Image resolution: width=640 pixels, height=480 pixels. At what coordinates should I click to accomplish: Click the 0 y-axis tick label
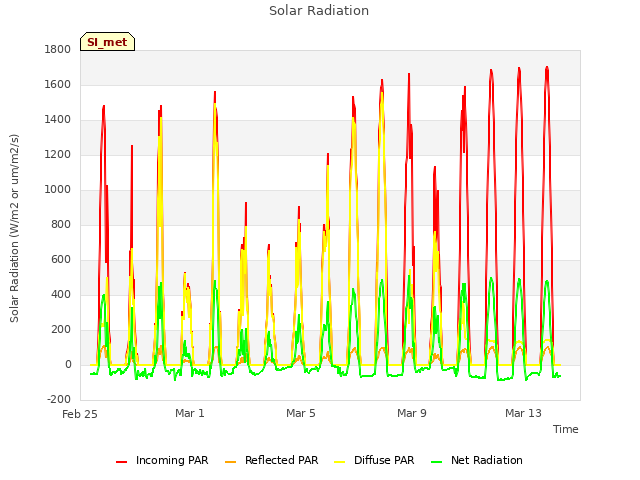point(68,364)
